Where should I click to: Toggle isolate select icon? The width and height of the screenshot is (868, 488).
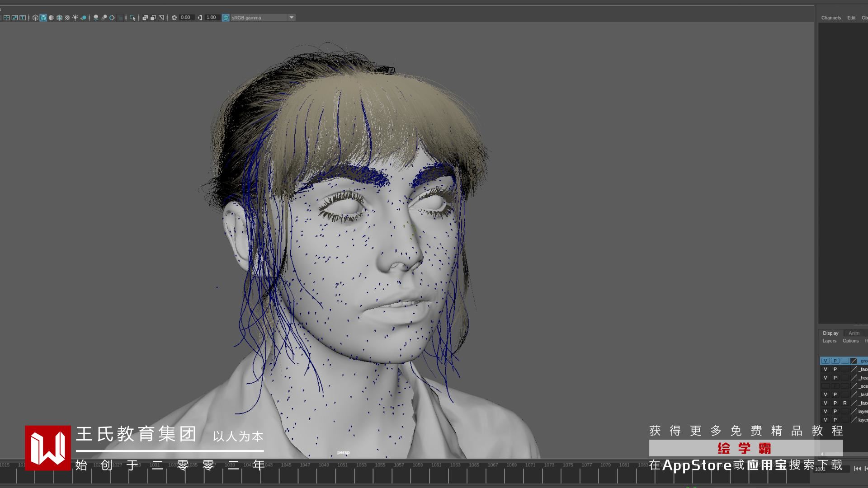click(132, 18)
